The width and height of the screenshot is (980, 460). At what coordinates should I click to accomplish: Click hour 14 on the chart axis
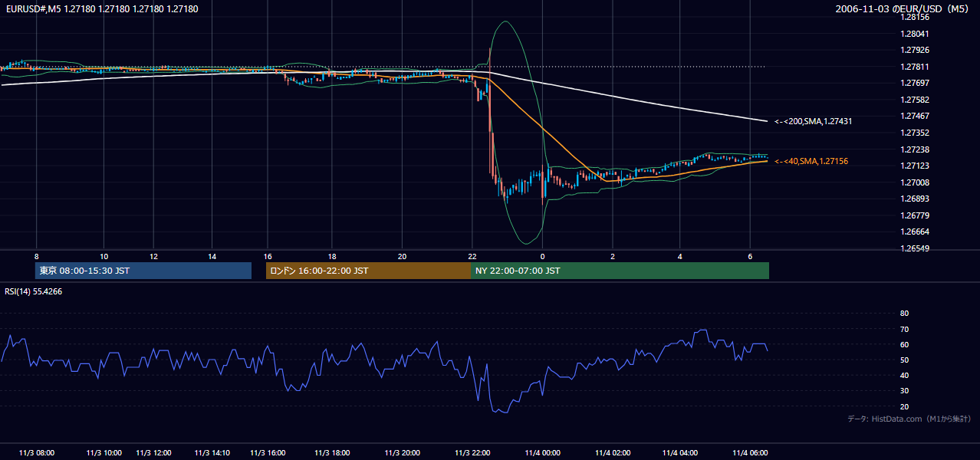pos(212,256)
